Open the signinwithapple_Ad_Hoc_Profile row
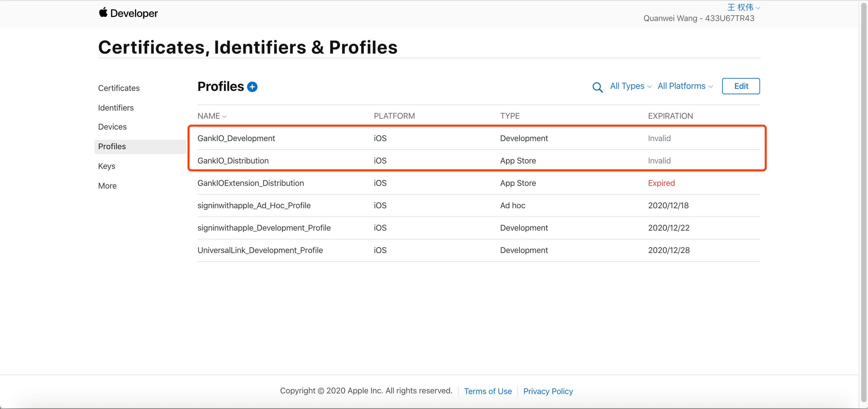868x409 pixels. tap(478, 206)
